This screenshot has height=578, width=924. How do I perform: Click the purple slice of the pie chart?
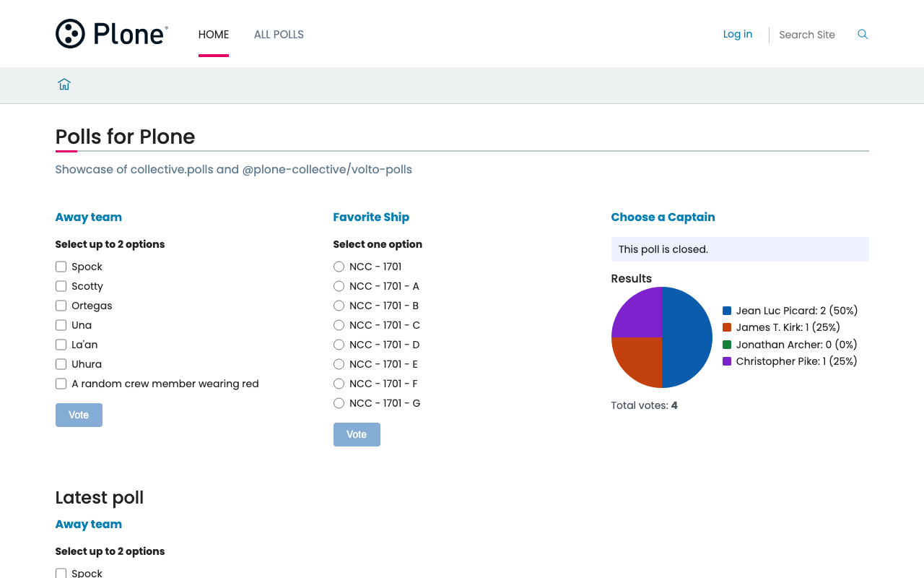tap(641, 316)
